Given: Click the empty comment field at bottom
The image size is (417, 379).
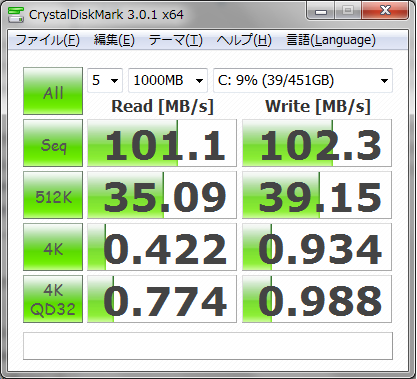Looking at the screenshot, I should pos(208,346).
